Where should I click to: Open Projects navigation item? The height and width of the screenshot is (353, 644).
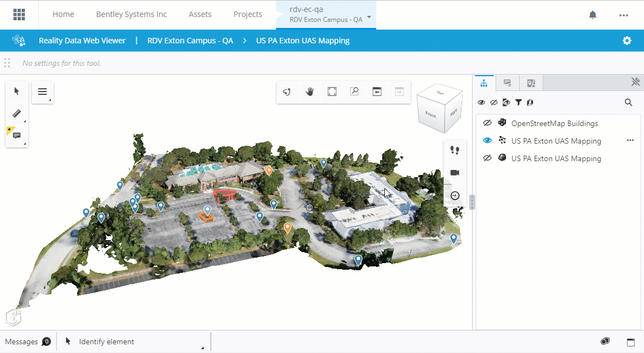[248, 14]
